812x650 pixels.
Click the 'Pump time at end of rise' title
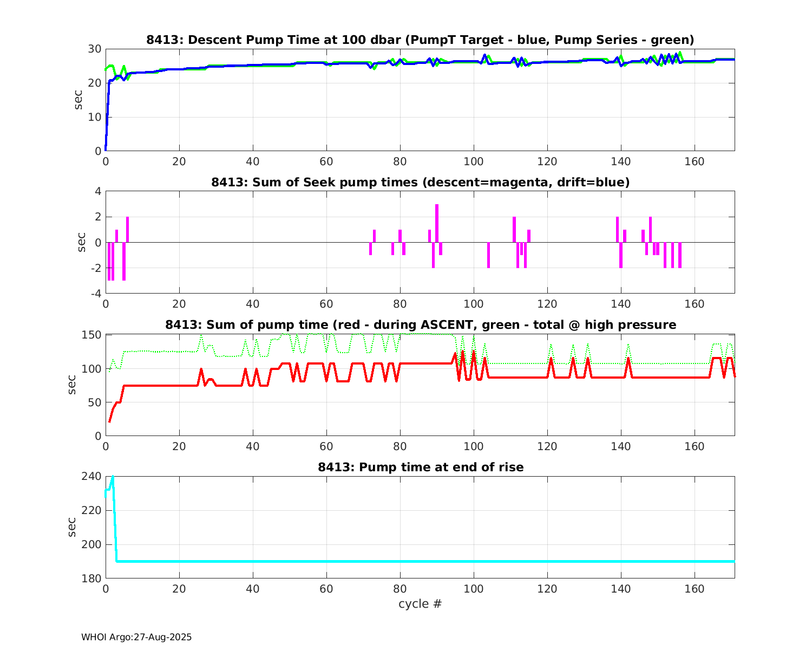click(420, 467)
